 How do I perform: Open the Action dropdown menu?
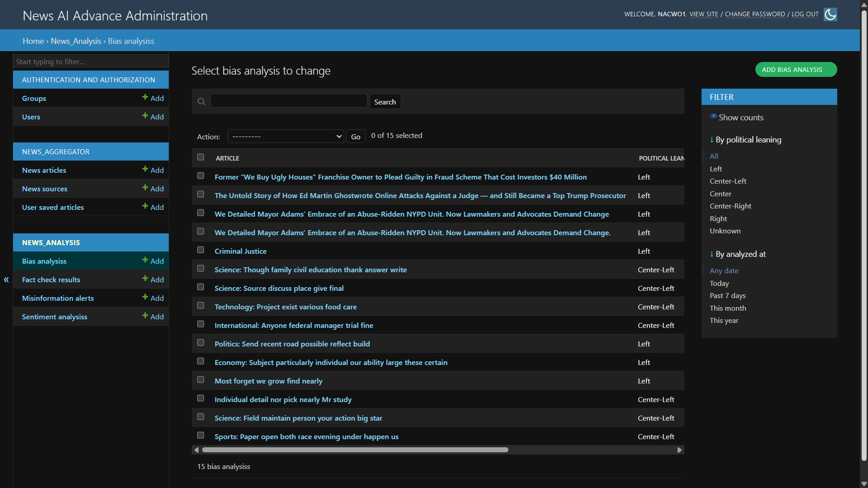[285, 137]
